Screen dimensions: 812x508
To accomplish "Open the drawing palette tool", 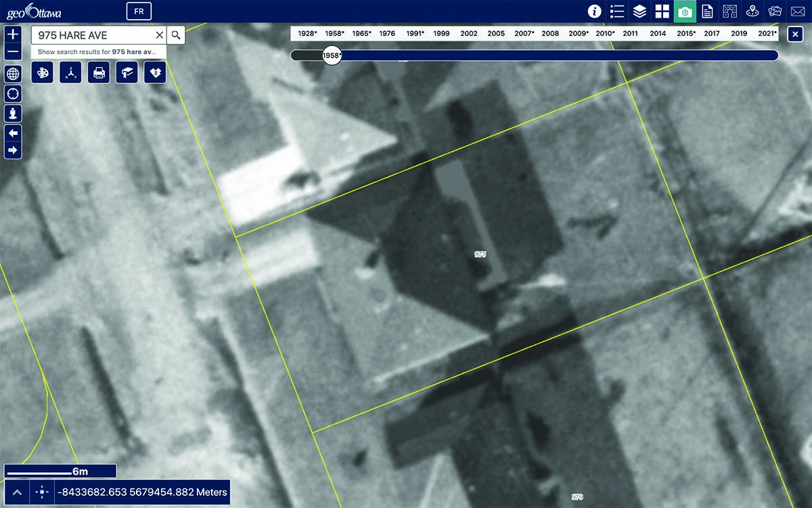I will 42,72.
